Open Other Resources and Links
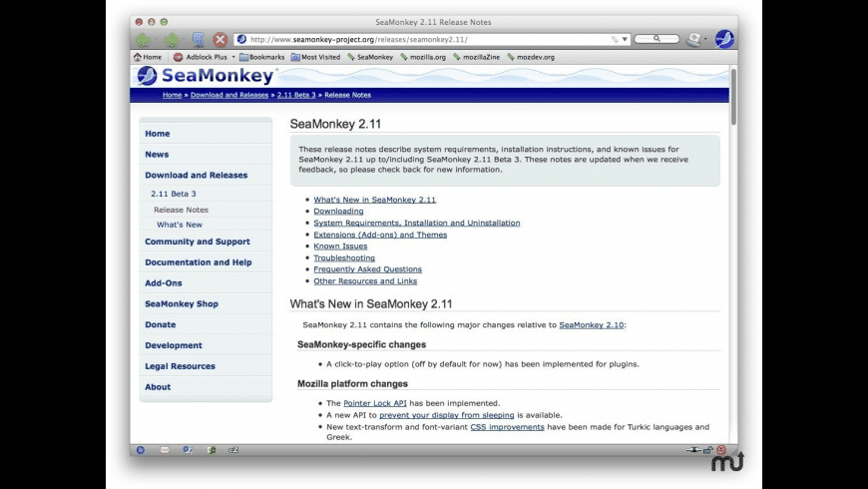The image size is (868, 489). click(365, 280)
